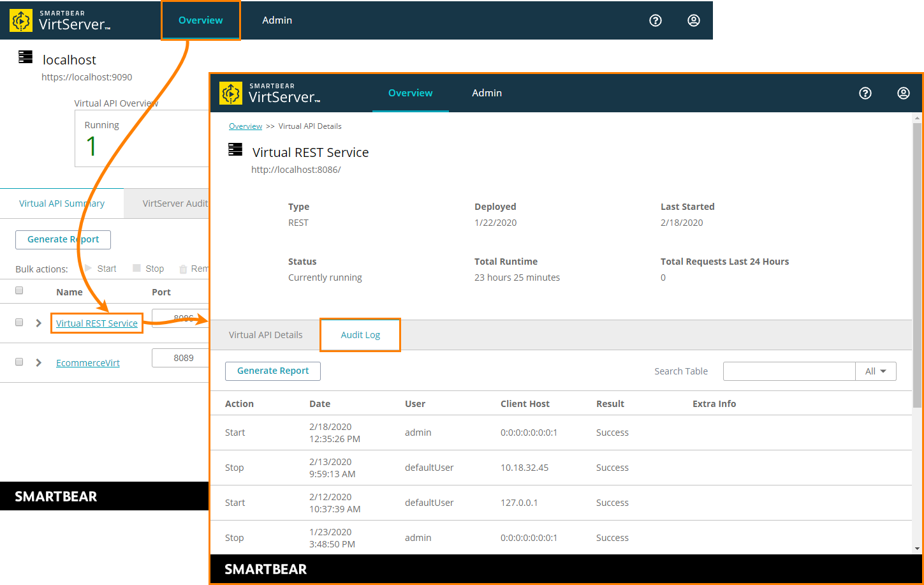Click the server icon beside localhost
The image size is (924, 585).
click(x=25, y=56)
